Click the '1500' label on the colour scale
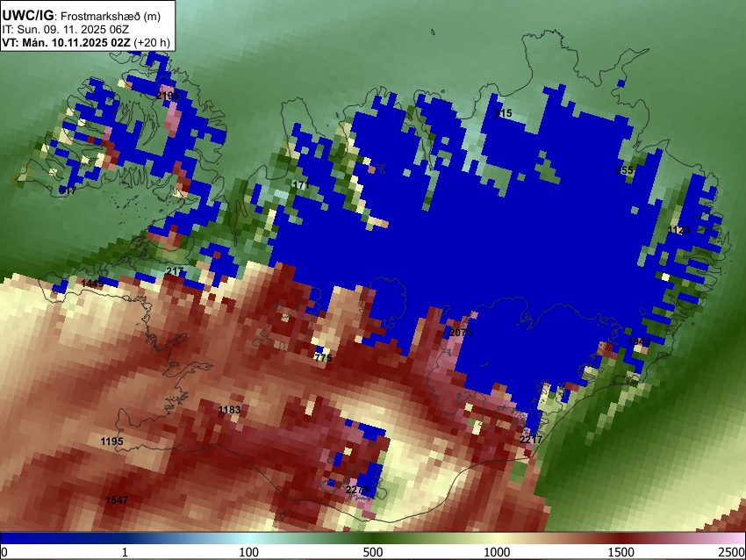The width and height of the screenshot is (746, 560). coord(621,552)
